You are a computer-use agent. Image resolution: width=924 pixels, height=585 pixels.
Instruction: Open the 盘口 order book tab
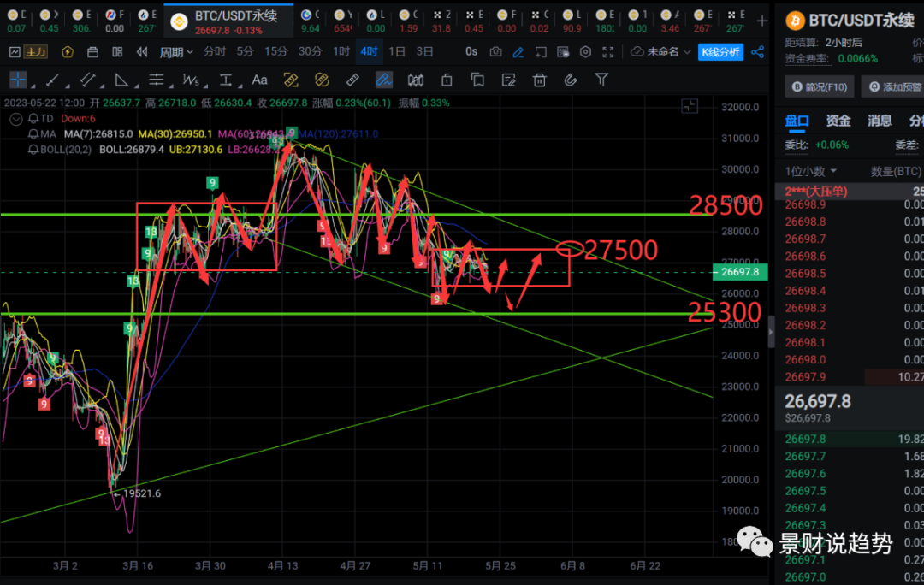pos(797,121)
